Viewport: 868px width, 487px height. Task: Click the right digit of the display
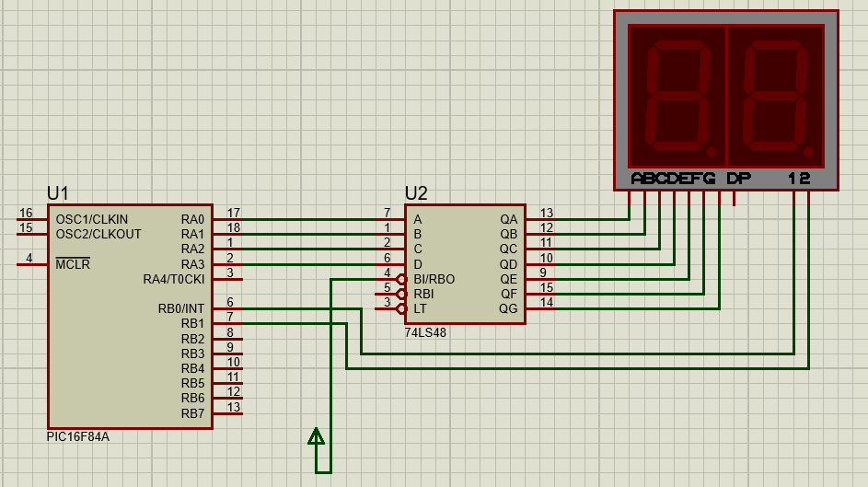775,97
